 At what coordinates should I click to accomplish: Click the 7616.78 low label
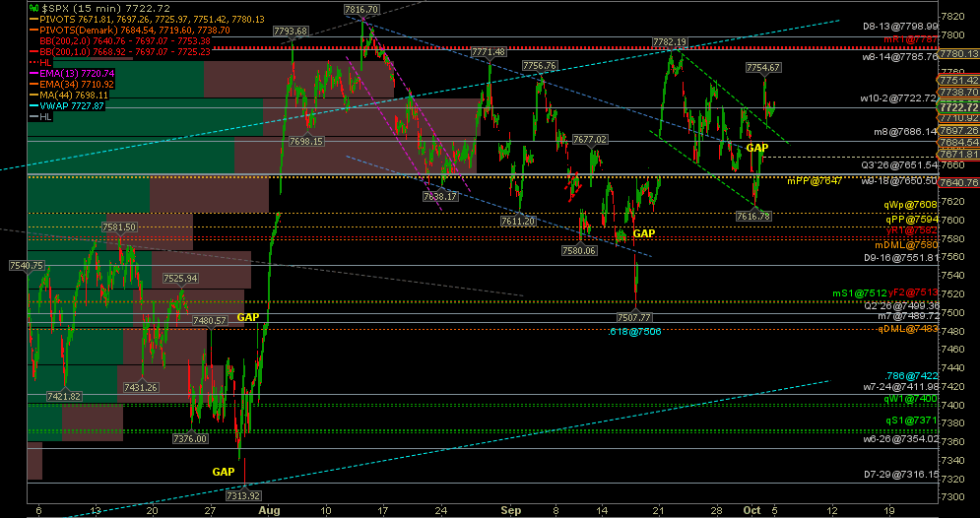[754, 216]
